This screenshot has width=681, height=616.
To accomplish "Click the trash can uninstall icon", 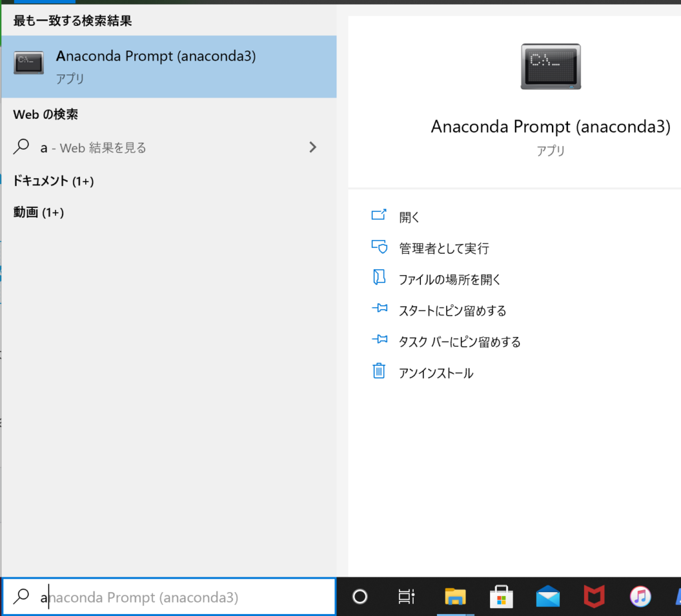I will 378,371.
